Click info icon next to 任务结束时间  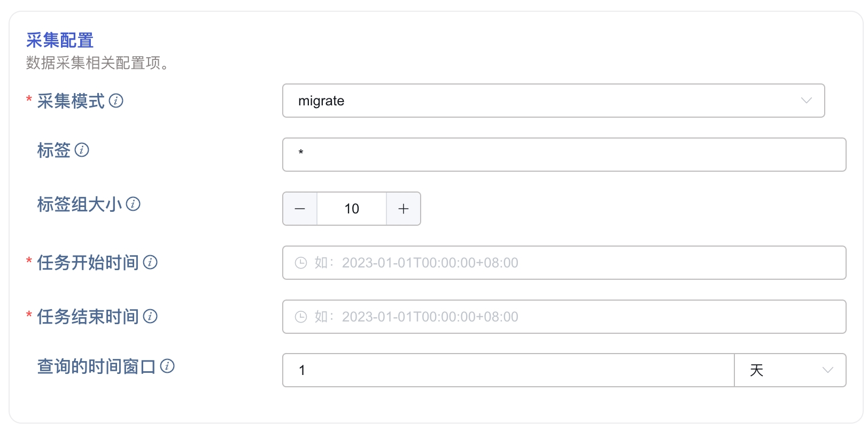[x=150, y=316]
